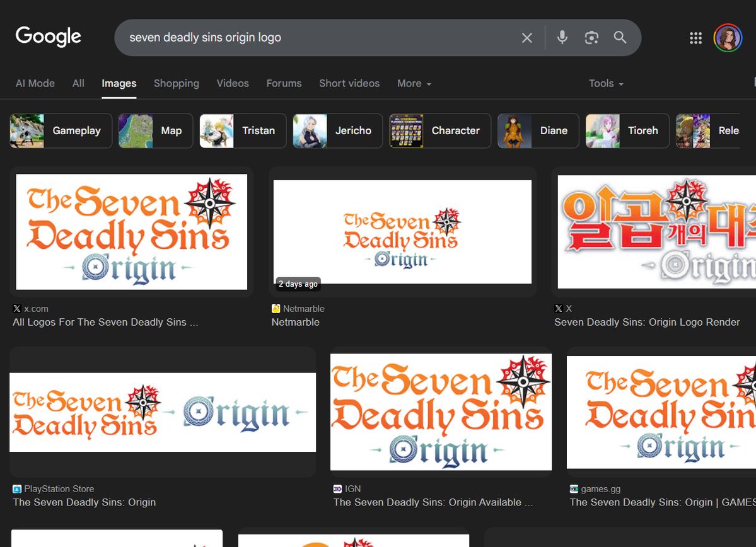This screenshot has width=756, height=547.
Task: Click the x.com source favicon
Action: click(17, 308)
